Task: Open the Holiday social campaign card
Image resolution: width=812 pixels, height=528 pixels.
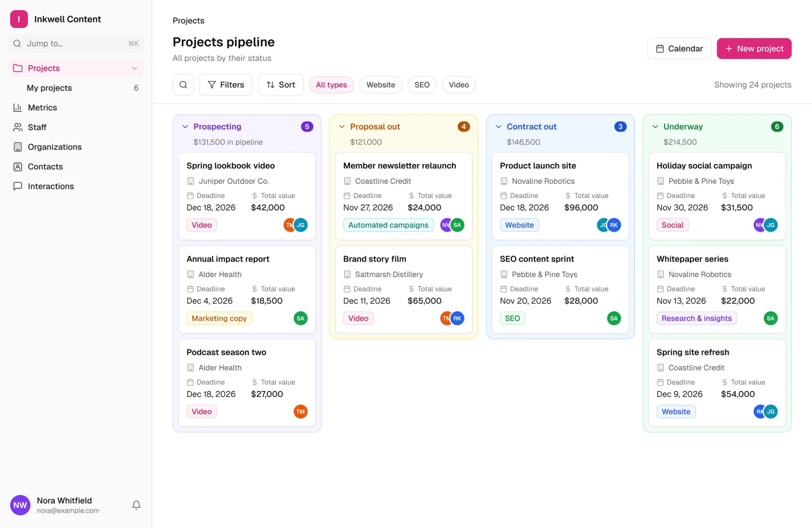Action: [717, 196]
